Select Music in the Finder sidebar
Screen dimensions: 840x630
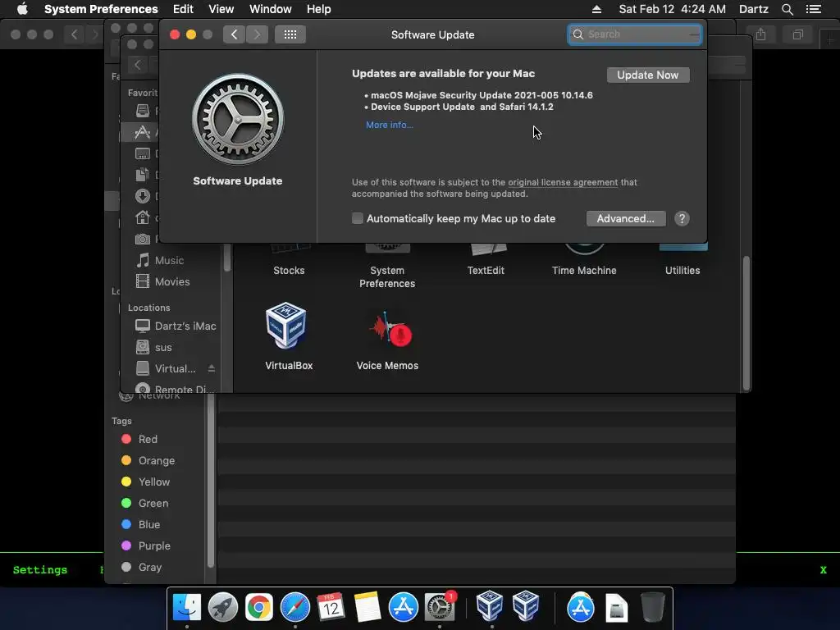[x=169, y=260]
